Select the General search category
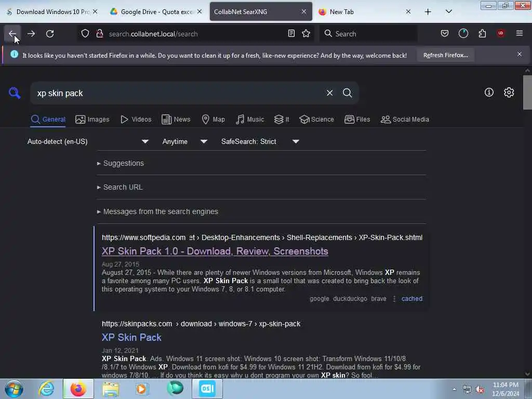Viewport: 532px width, 399px height. point(48,119)
